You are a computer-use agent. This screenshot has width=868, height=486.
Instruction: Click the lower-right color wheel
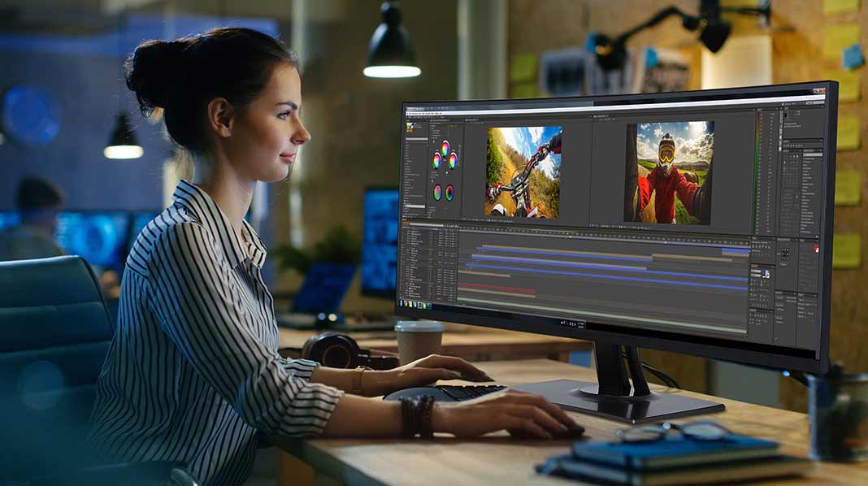click(x=449, y=193)
